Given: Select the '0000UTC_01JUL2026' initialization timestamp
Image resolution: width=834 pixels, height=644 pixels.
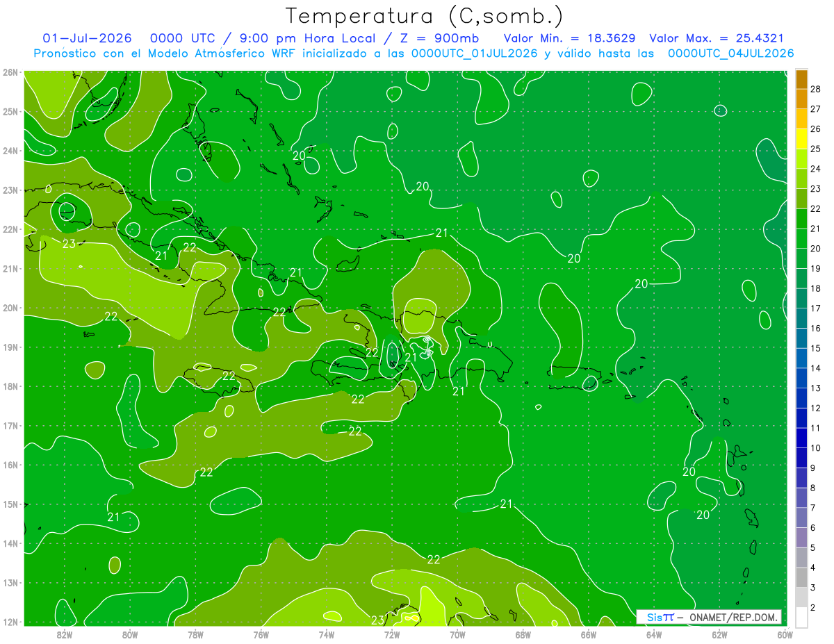Looking at the screenshot, I should pyautogui.click(x=474, y=53).
